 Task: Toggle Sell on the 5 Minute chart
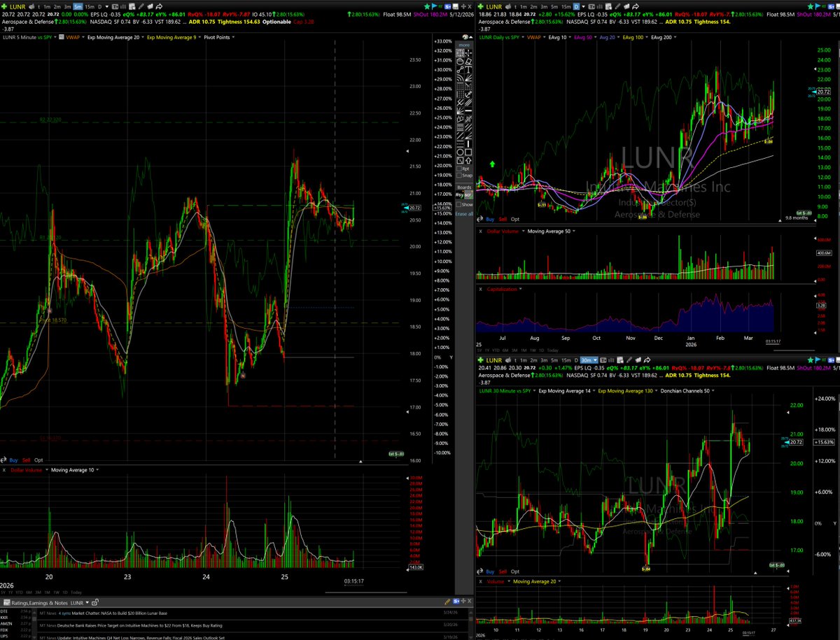point(27,460)
